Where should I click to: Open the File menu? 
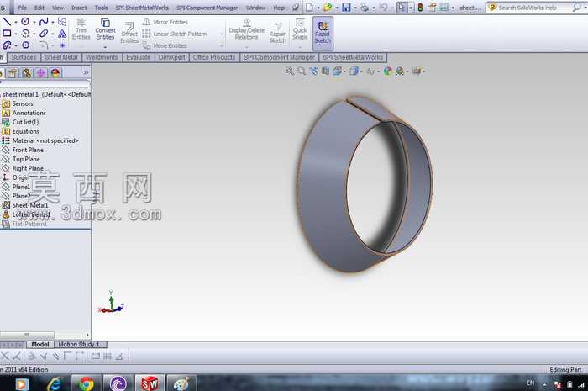[23, 8]
